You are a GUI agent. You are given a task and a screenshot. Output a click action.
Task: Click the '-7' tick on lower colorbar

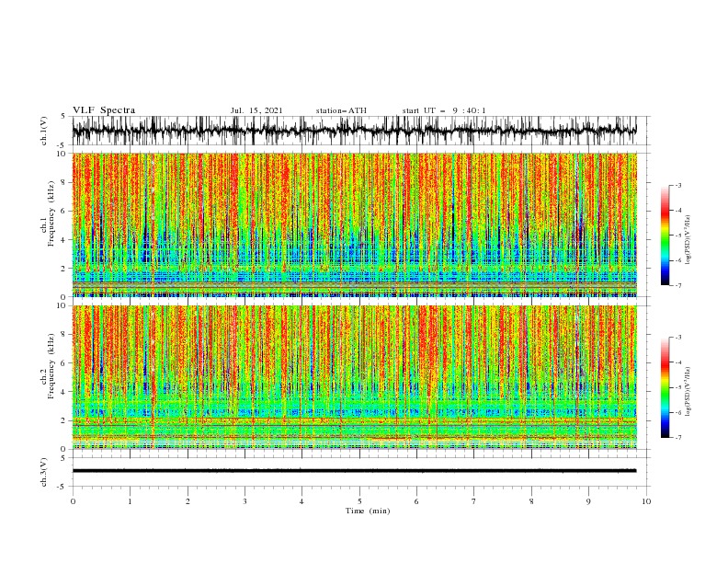click(x=678, y=438)
